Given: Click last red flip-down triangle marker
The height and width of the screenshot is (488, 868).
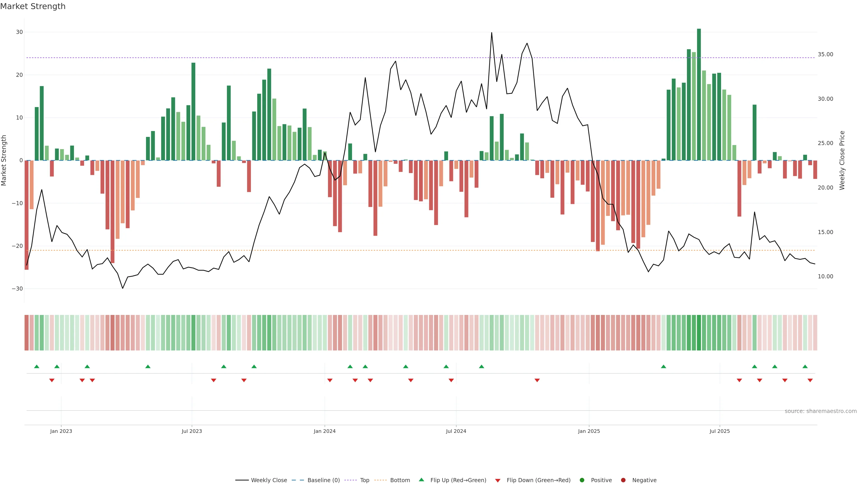Looking at the screenshot, I should click(810, 380).
